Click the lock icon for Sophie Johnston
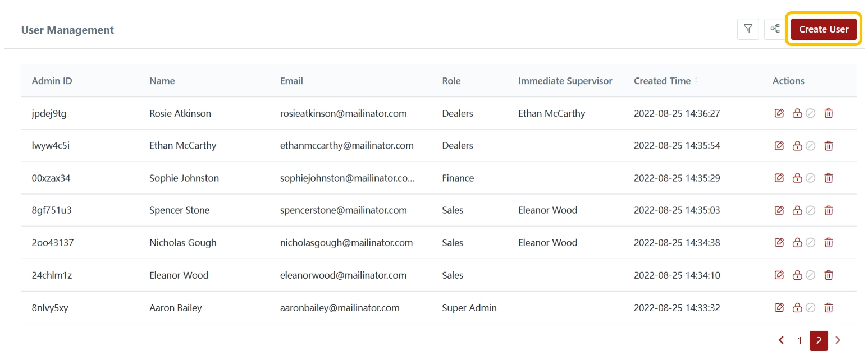868x360 pixels. click(797, 178)
